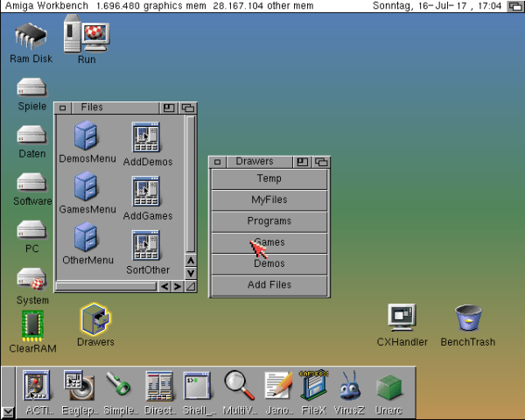The width and height of the screenshot is (525, 420).
Task: Select the Software drive icon
Action: [31, 182]
